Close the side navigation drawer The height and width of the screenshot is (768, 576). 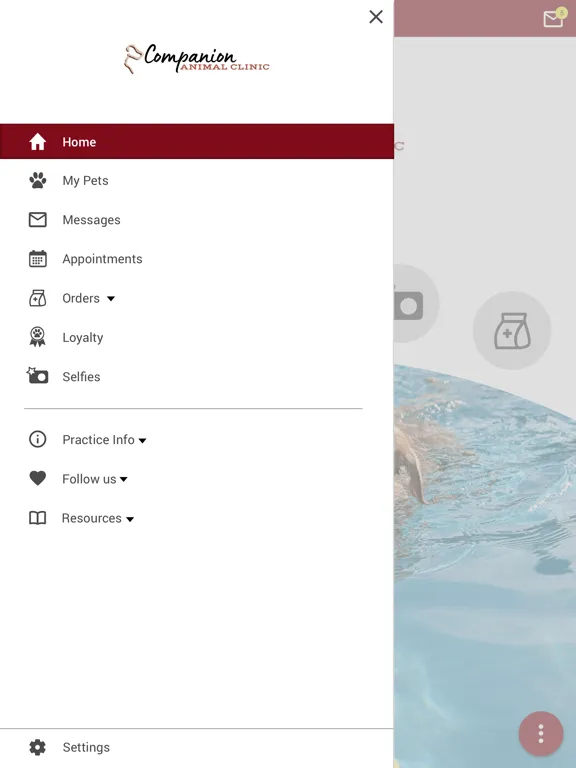click(376, 17)
